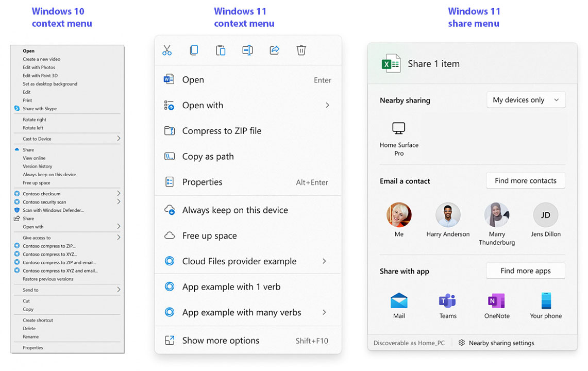
Task: Click the Rename icon in Windows 11 menu toolbar
Action: point(247,50)
